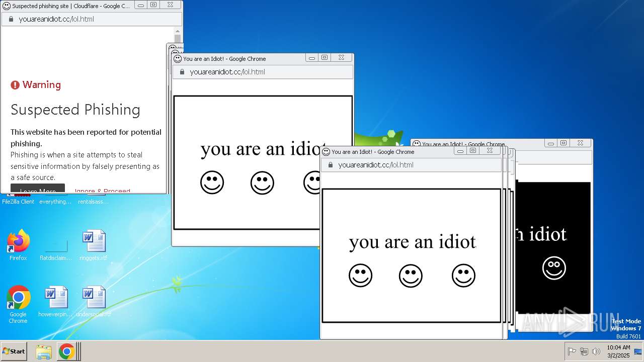Maximize the front You are an Idiot window
The width and height of the screenshot is (644, 362).
pos(473,151)
